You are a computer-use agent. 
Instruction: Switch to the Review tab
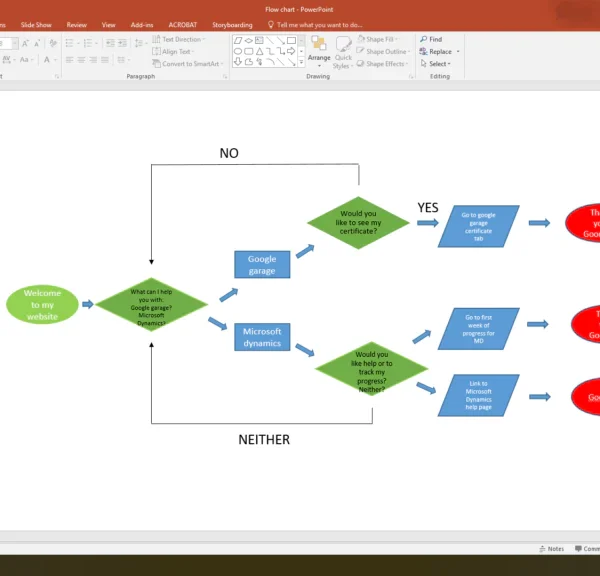[x=77, y=25]
